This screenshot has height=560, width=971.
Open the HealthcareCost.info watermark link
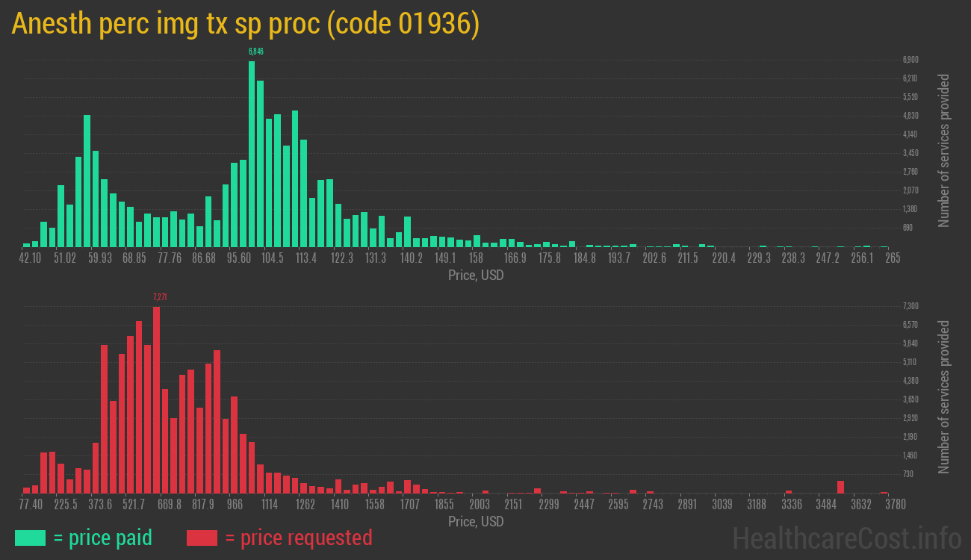click(x=846, y=538)
